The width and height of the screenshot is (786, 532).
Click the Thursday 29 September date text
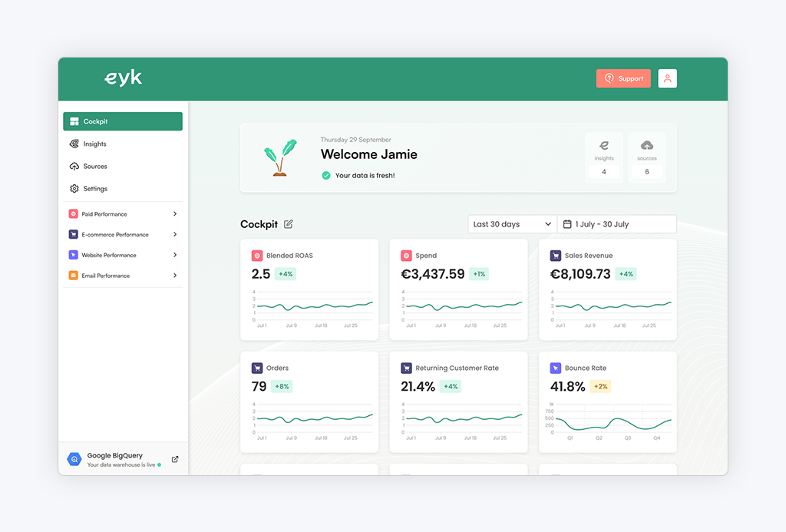(356, 140)
